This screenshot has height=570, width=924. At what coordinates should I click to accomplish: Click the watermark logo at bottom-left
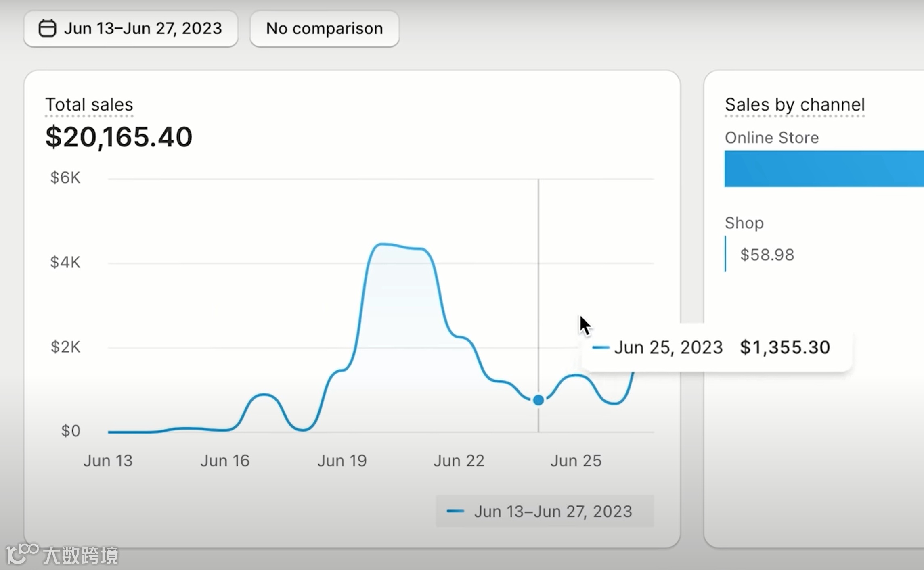(22, 553)
